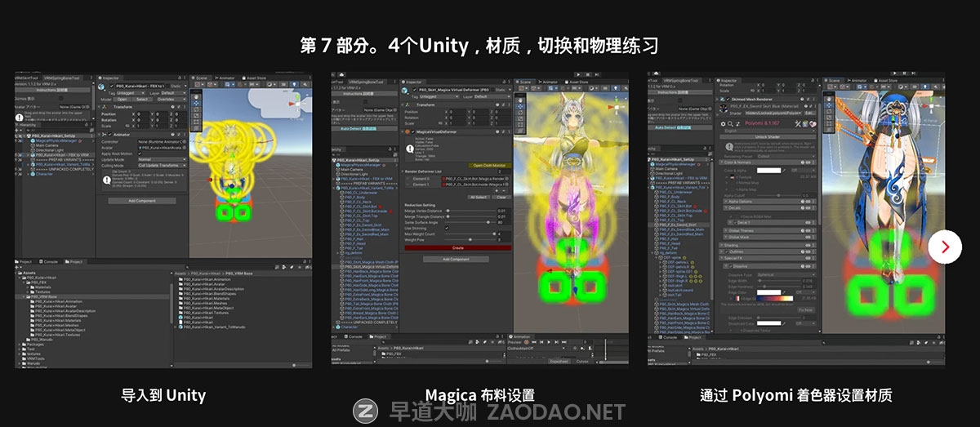This screenshot has height=427, width=980.
Task: Expand the Alpha Options section
Action: click(x=769, y=202)
